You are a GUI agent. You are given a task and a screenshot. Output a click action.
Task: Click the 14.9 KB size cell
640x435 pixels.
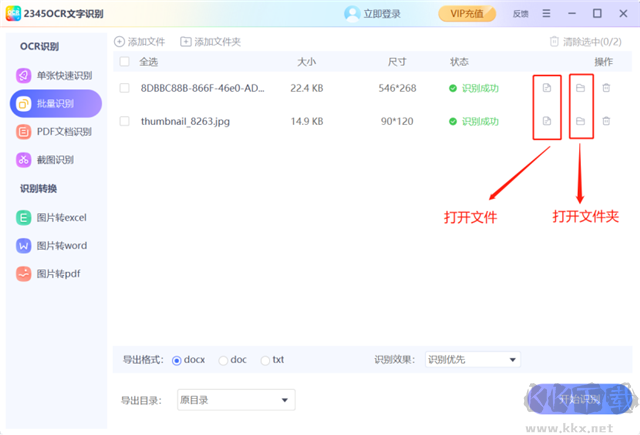click(x=307, y=121)
